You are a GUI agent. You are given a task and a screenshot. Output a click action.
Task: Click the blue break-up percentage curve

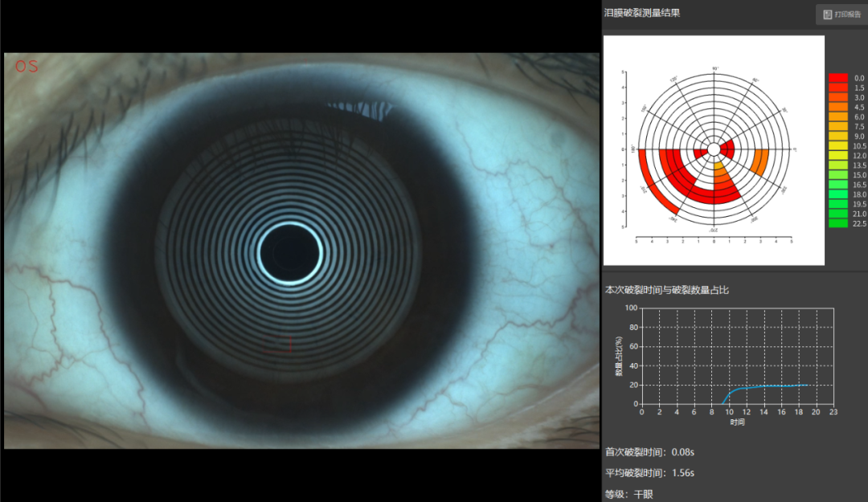point(764,387)
